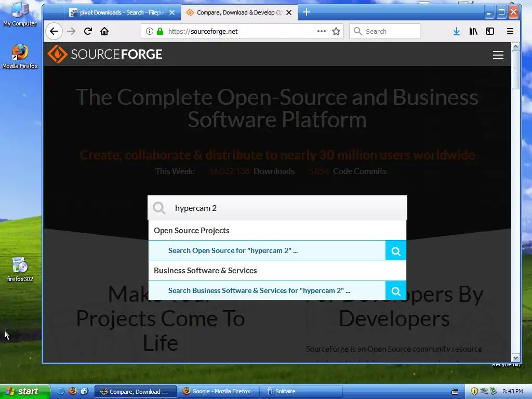Open the Firefox hamburger menu

coord(510,31)
